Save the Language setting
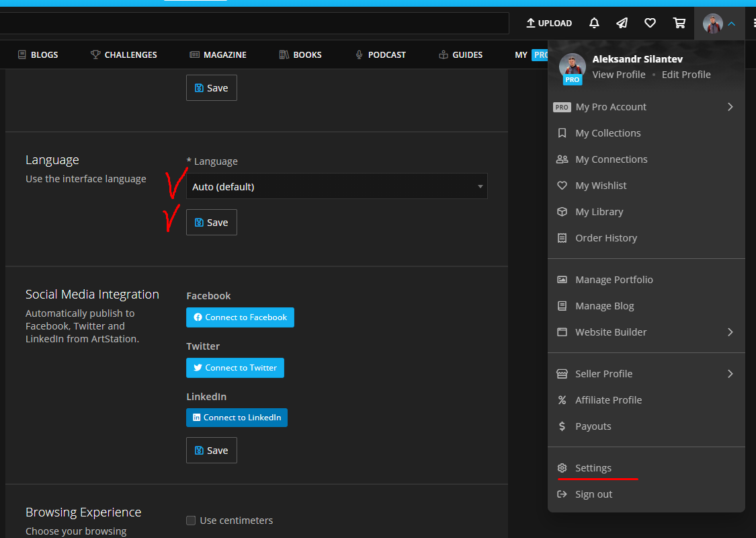 [x=211, y=223]
